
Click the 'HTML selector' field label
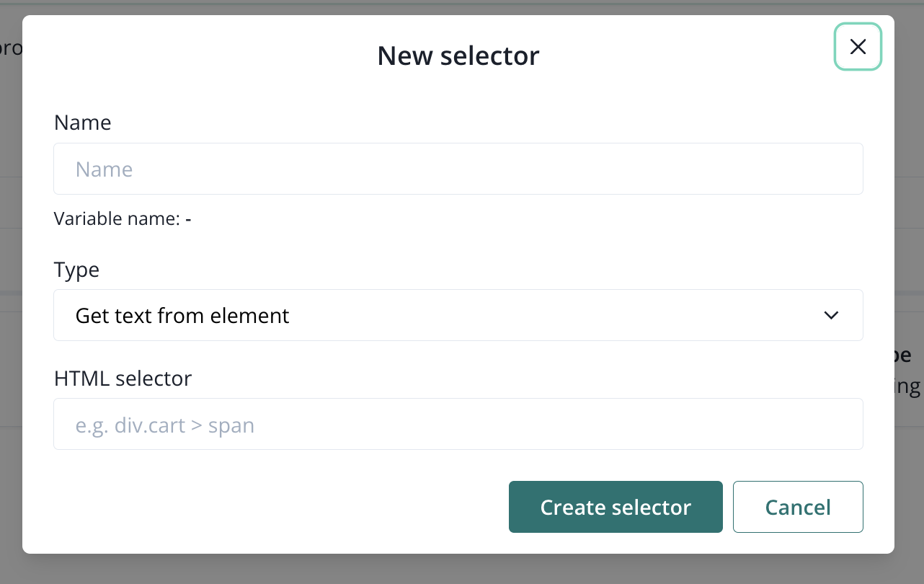coord(123,378)
